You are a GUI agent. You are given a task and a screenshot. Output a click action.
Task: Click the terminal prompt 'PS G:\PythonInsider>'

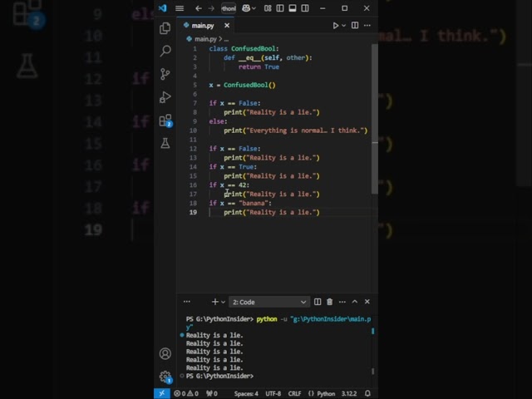219,376
